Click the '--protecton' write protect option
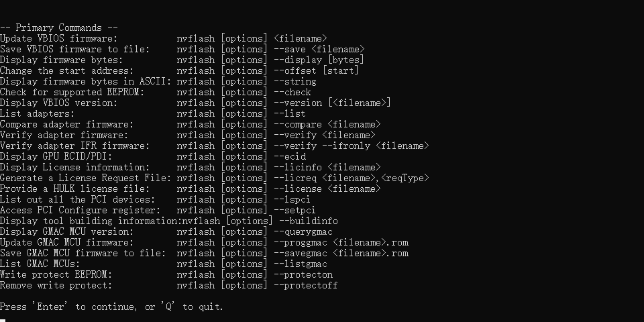The width and height of the screenshot is (644, 322). tap(303, 274)
